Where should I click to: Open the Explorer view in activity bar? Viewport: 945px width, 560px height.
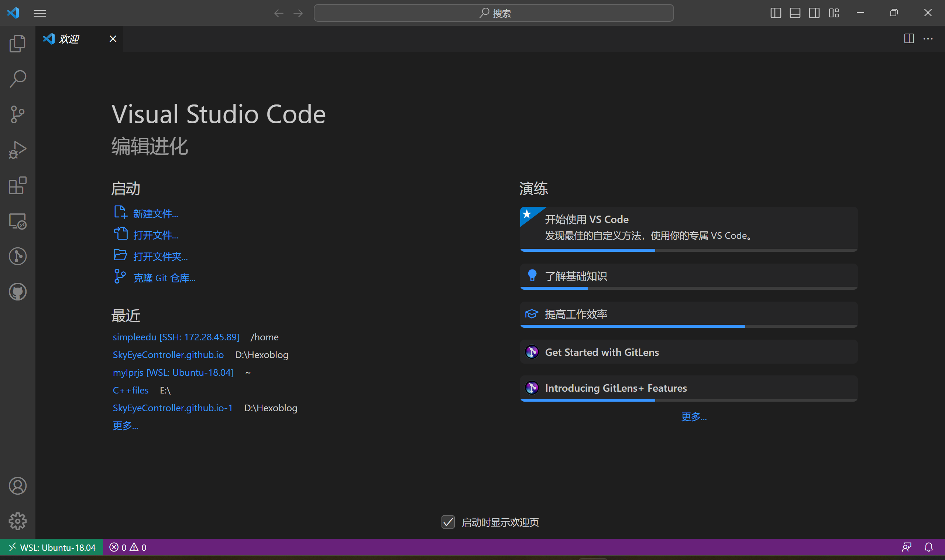(x=17, y=44)
